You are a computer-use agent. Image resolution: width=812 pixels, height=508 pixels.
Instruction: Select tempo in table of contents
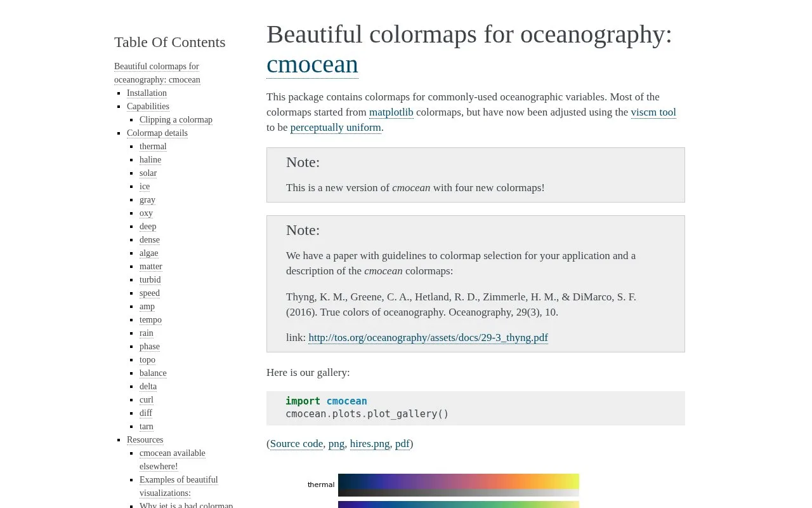coord(150,320)
